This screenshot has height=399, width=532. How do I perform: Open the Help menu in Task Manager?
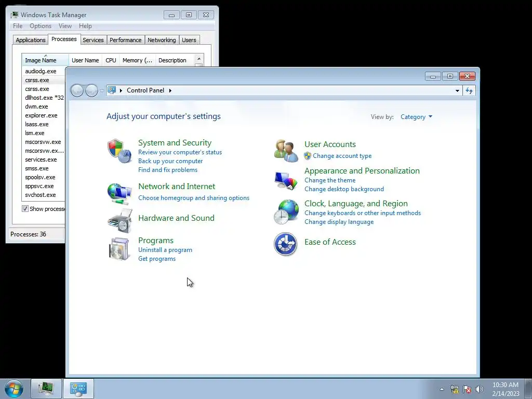tap(85, 26)
